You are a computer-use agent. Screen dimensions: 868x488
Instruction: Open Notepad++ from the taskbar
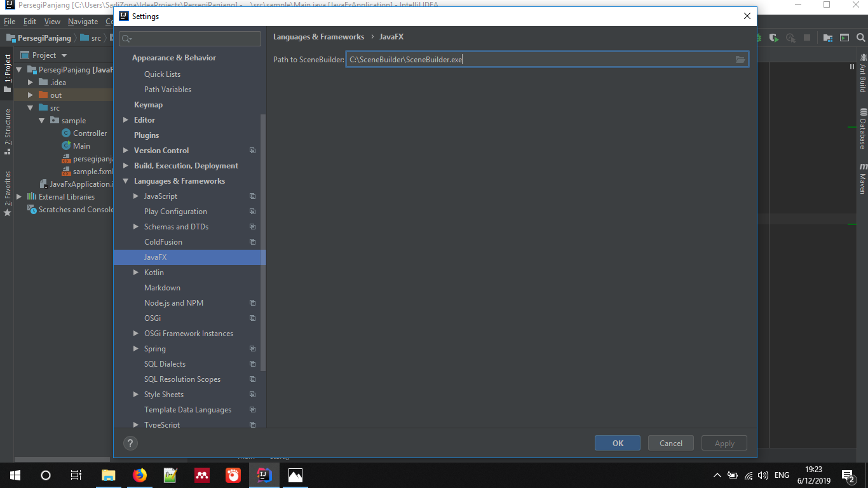[x=170, y=475]
